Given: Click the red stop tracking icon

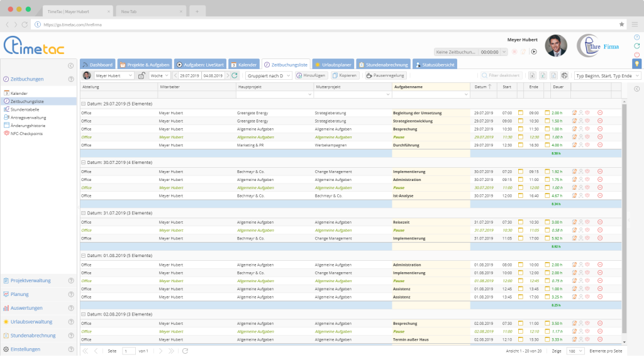Looking at the screenshot, I should coord(514,52).
